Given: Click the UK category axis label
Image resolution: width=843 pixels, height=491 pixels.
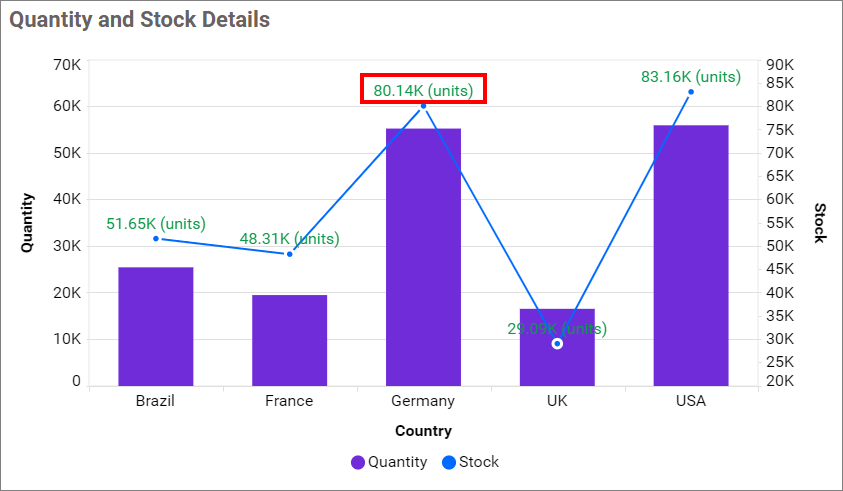Looking at the screenshot, I should 557,400.
